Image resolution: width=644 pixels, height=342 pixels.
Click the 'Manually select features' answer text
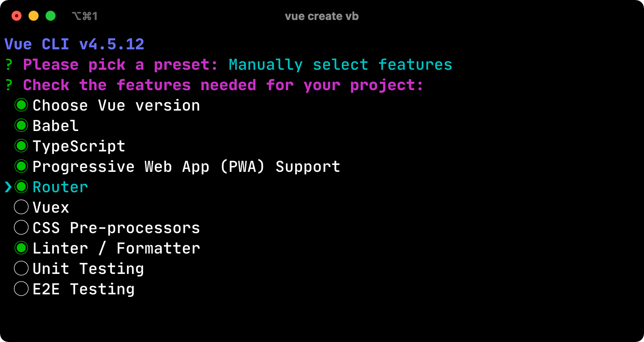point(340,65)
